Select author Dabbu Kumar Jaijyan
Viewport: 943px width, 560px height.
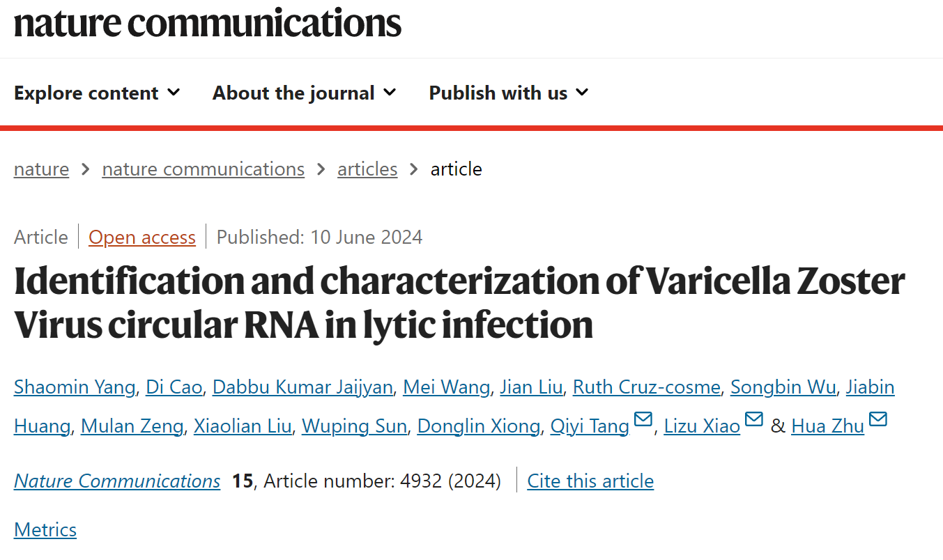pos(302,387)
